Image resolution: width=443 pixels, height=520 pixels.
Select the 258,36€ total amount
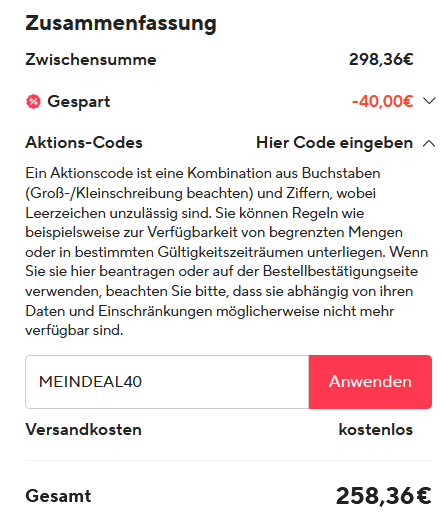(384, 496)
